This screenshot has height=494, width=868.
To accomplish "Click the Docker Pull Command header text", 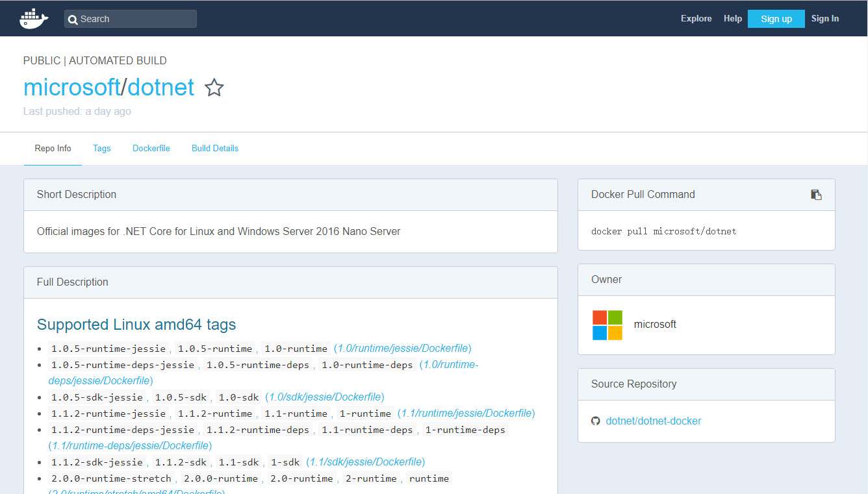I will pos(643,195).
